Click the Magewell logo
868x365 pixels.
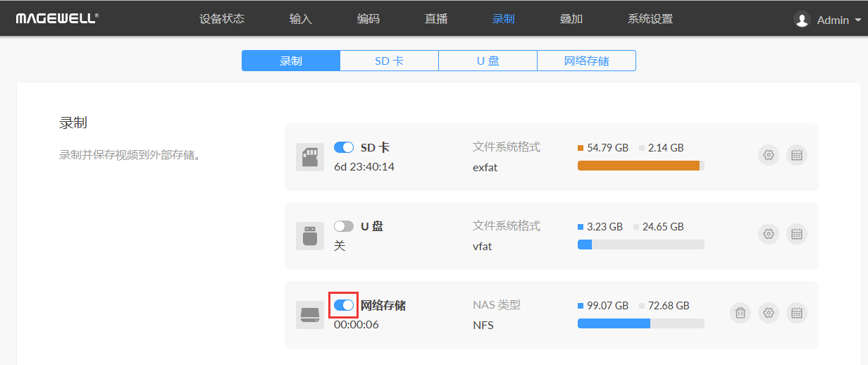(x=57, y=18)
